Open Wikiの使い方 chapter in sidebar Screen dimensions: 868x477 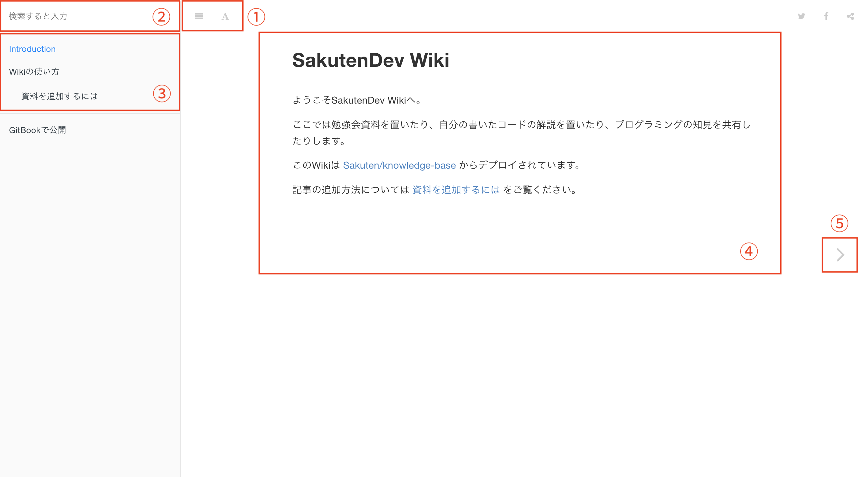click(x=34, y=71)
